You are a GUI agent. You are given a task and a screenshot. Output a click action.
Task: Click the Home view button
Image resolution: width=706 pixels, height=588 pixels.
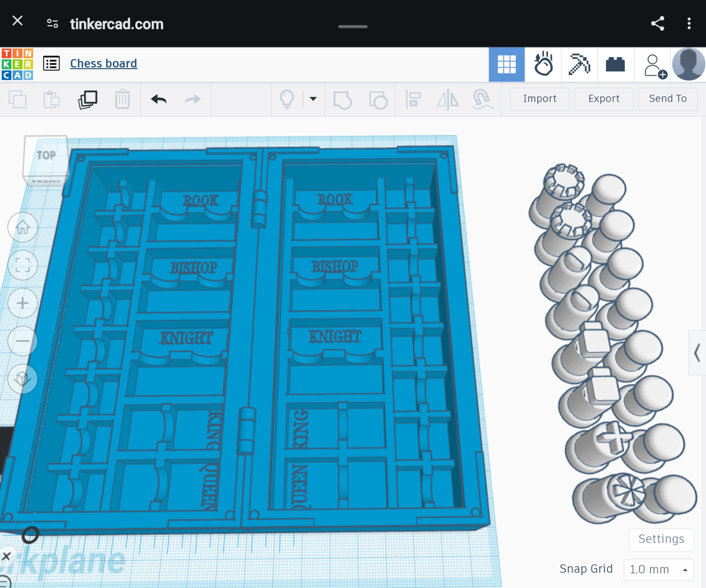[x=22, y=227]
